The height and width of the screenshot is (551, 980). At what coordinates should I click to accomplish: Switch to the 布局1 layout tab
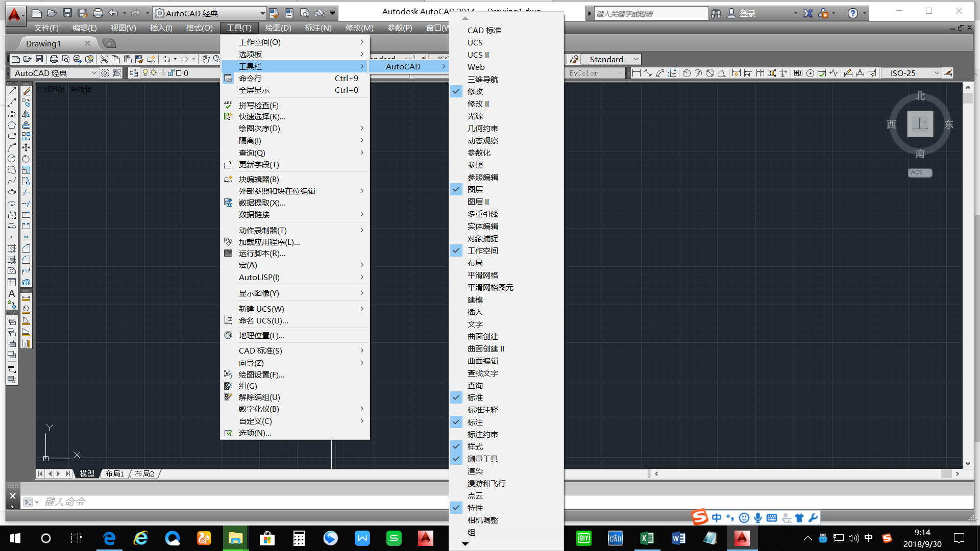[x=114, y=473]
